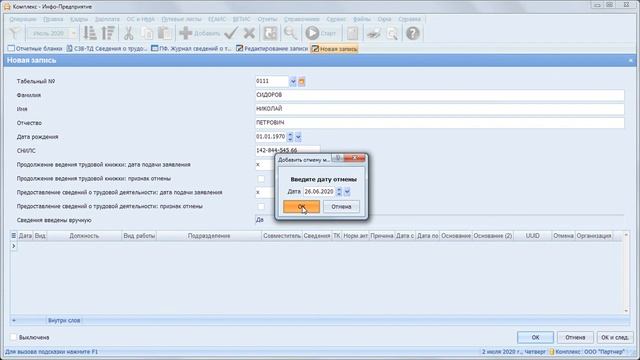The image size is (640, 360).
Task: Click the Отчество field containing ПЕТРОВИЧ
Action: (x=440, y=123)
